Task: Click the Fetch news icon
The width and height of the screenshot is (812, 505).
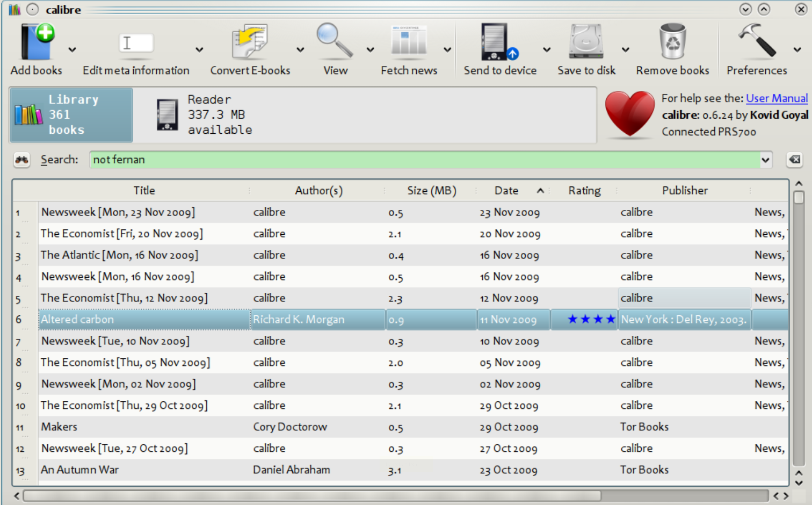Action: pyautogui.click(x=409, y=41)
